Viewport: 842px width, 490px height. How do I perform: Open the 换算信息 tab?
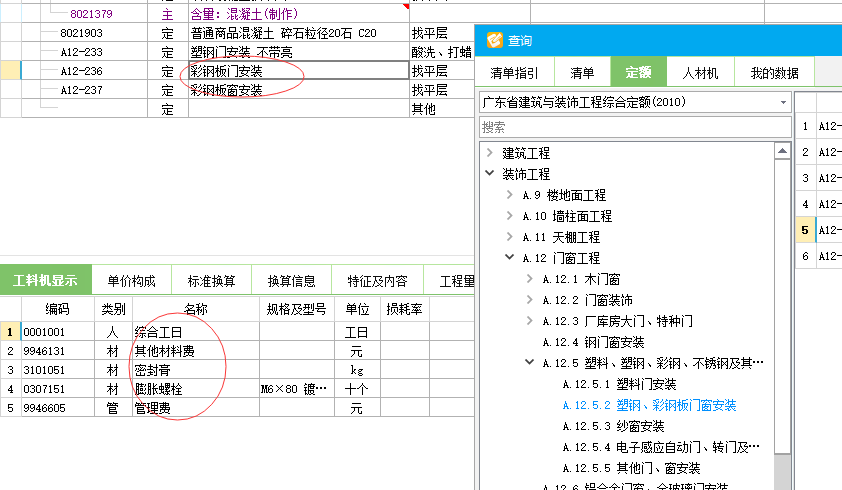point(292,281)
